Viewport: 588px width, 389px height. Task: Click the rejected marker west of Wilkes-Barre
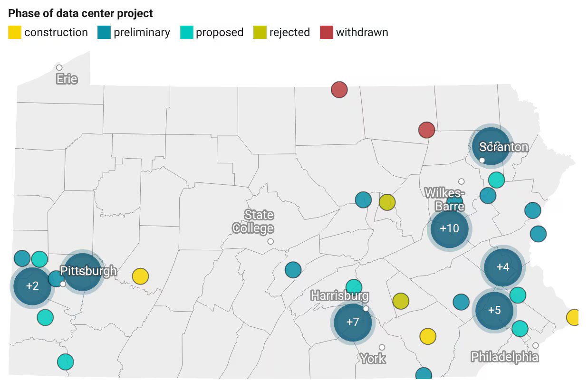[387, 202]
